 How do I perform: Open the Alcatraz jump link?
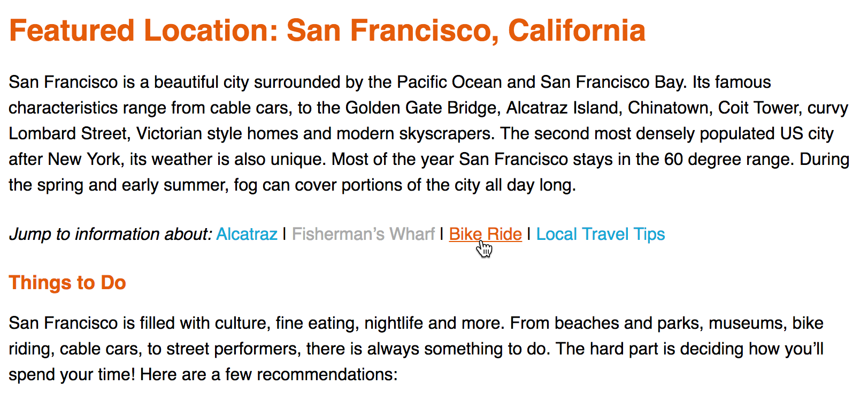point(247,235)
